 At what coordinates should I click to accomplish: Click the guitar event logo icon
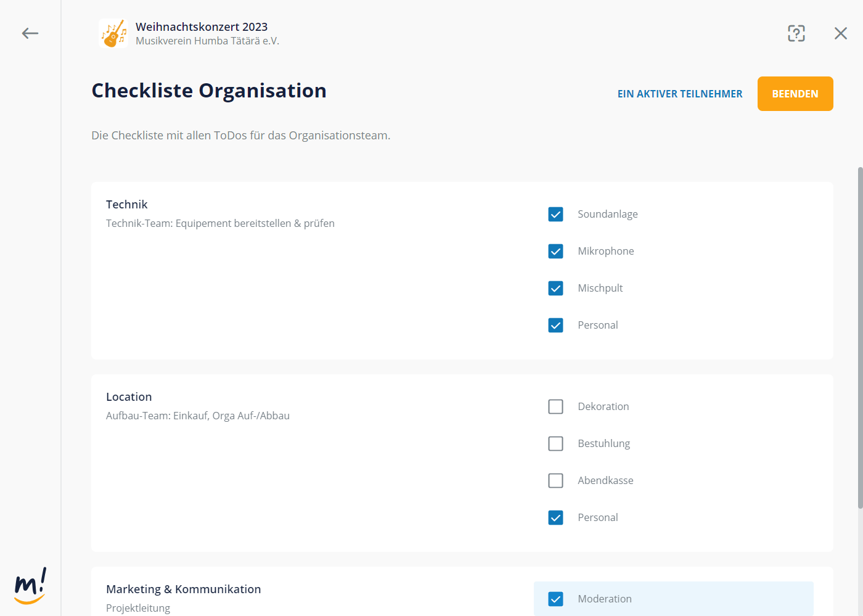click(113, 33)
